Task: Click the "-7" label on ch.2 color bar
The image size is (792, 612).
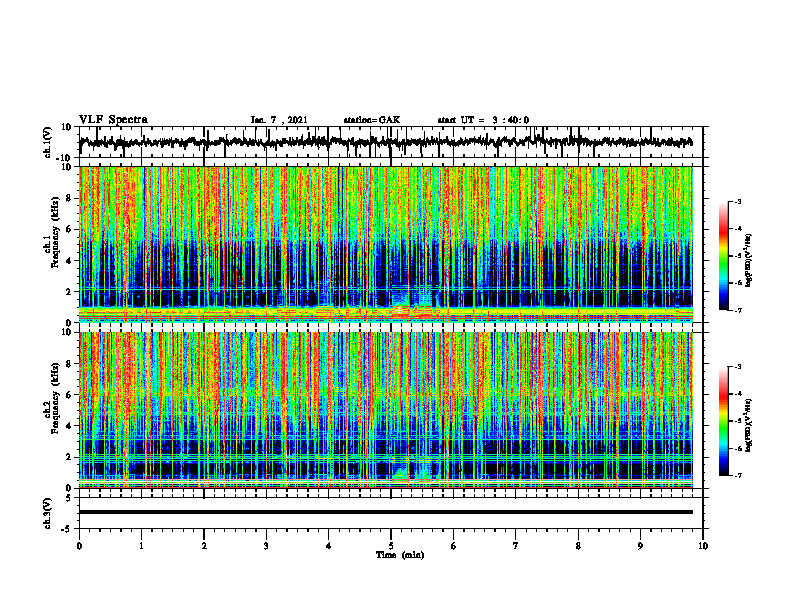Action: [738, 475]
